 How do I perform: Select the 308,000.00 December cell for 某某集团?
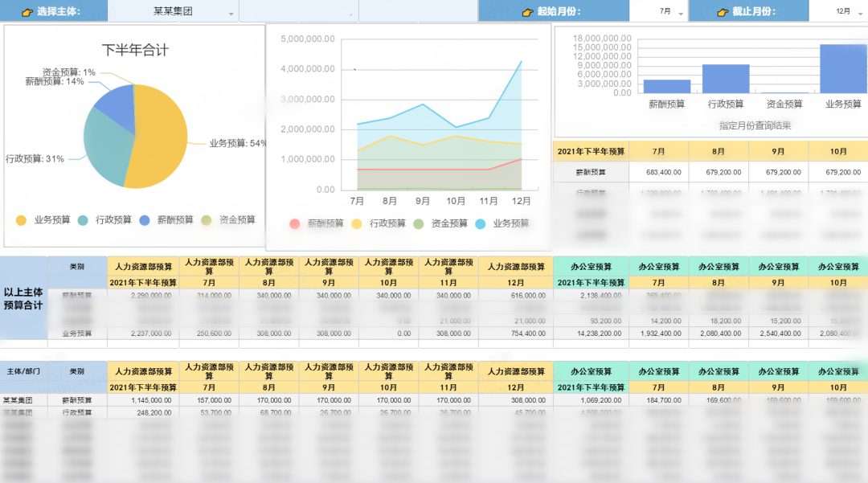tap(516, 400)
